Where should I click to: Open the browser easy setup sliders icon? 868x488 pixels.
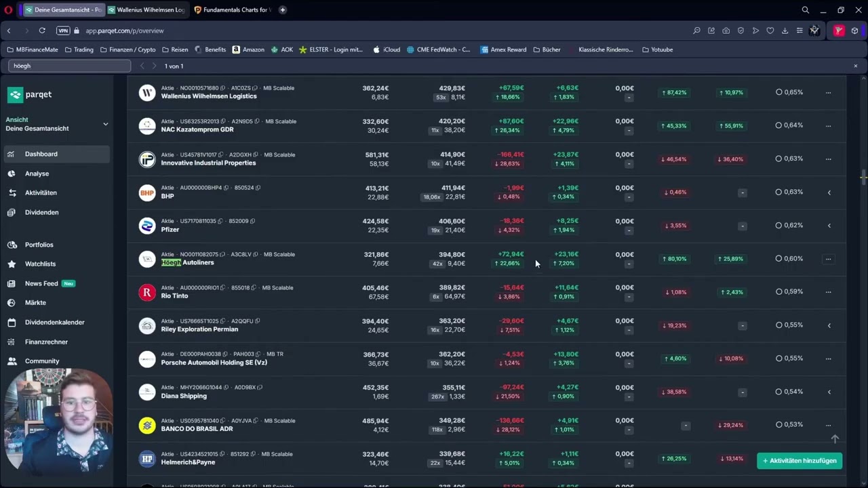800,30
